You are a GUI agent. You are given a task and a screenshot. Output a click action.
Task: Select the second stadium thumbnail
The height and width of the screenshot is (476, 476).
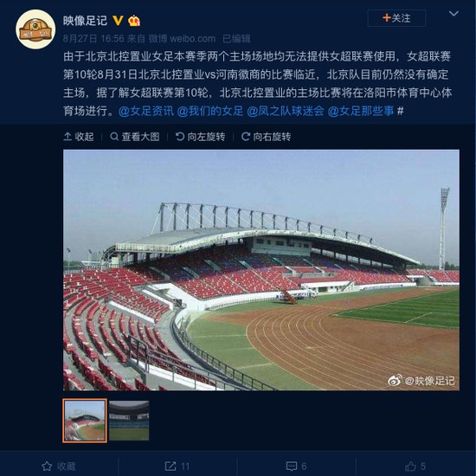pos(129,421)
